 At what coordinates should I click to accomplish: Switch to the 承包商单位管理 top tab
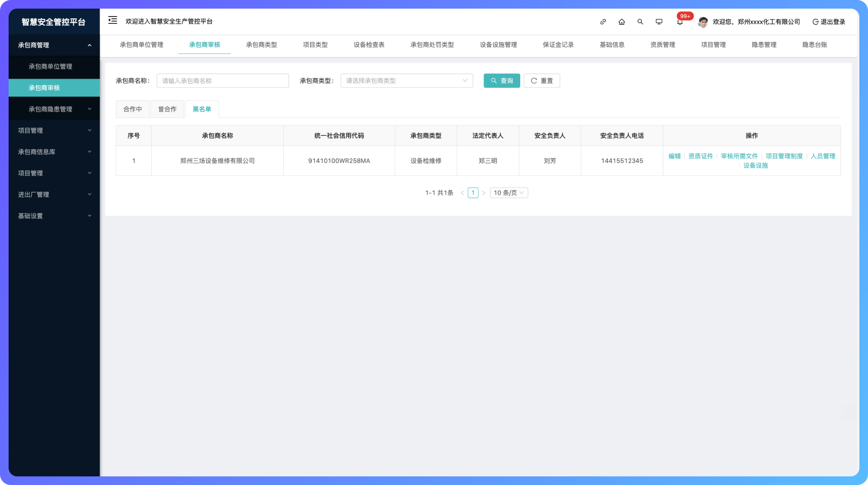(142, 45)
